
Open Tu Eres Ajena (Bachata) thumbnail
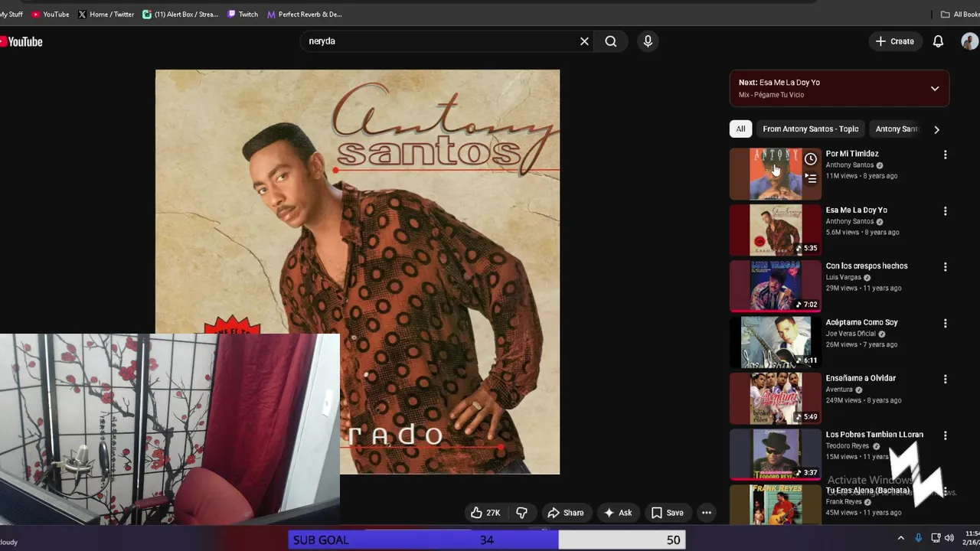pos(775,504)
